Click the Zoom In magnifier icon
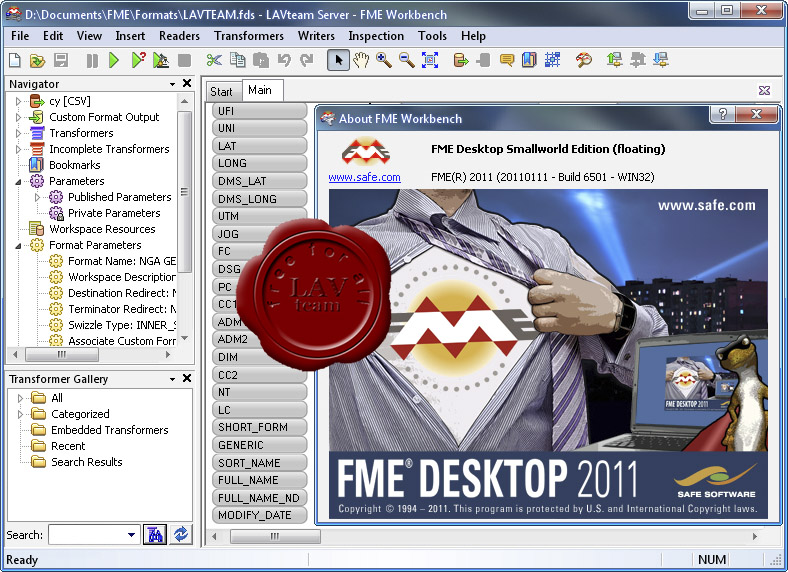This screenshot has width=788, height=572. pos(384,60)
